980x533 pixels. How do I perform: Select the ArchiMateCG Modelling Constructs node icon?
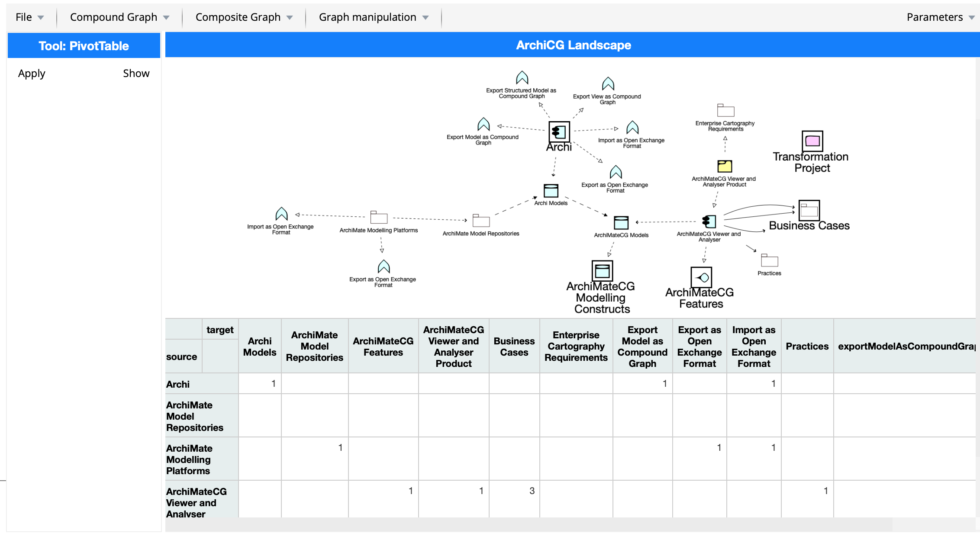602,271
